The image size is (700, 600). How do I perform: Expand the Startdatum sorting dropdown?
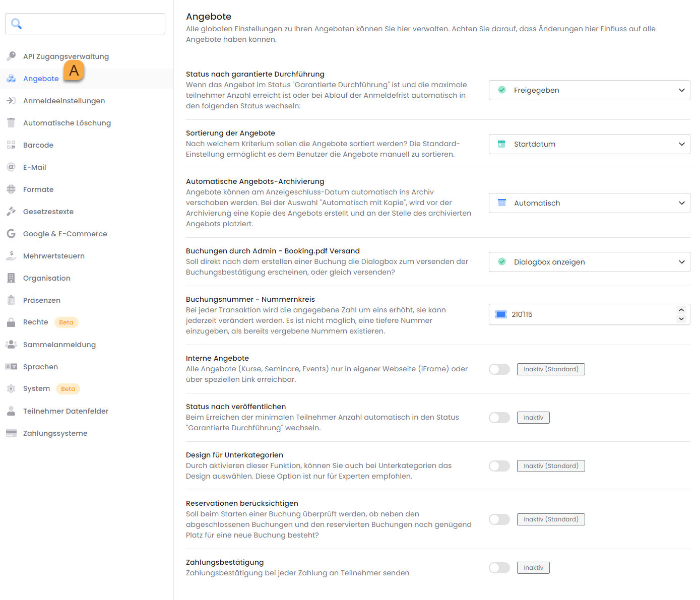(589, 144)
